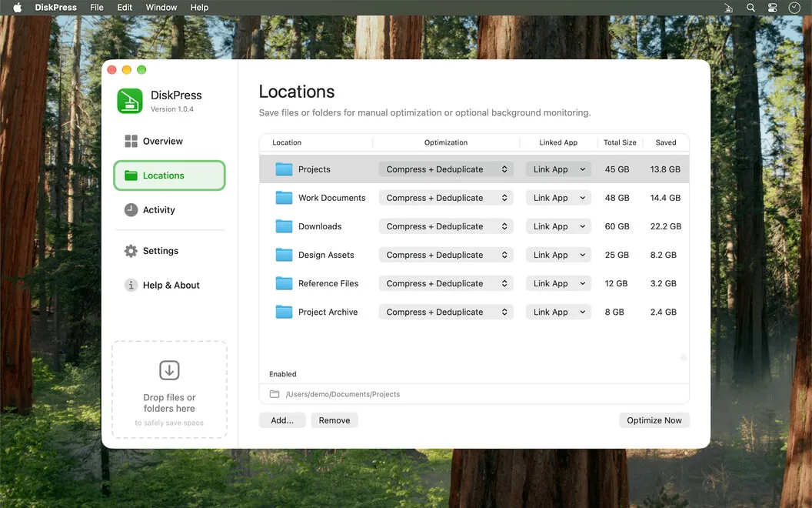This screenshot has width=812, height=508.
Task: Expand Link App dropdown for Work Documents
Action: [558, 198]
